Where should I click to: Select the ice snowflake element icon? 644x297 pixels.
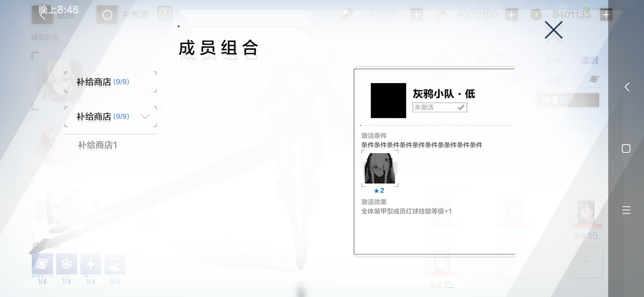click(67, 264)
